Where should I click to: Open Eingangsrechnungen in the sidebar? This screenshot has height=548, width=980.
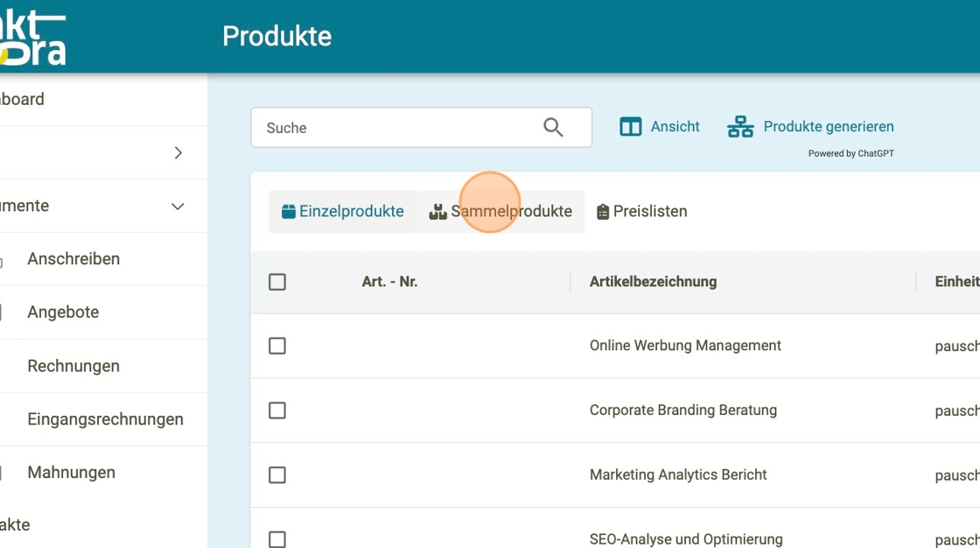(106, 419)
